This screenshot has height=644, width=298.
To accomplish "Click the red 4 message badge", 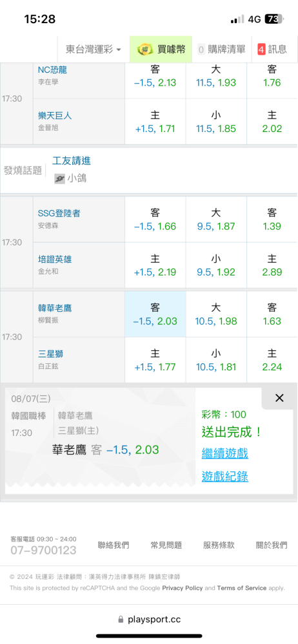I will click(261, 50).
